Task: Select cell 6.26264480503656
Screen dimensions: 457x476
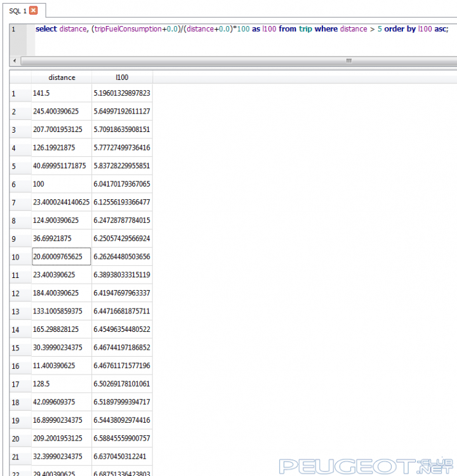Action: point(122,257)
